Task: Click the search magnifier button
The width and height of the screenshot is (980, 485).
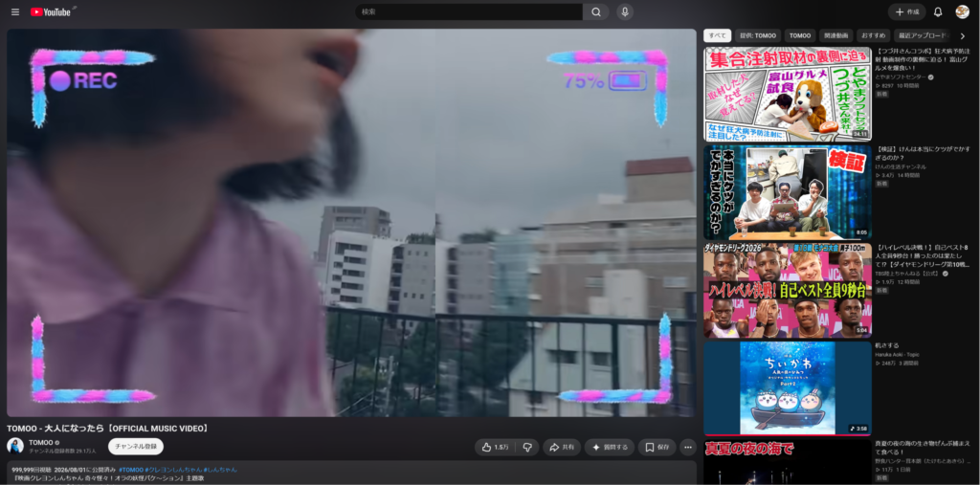Action: coord(595,11)
